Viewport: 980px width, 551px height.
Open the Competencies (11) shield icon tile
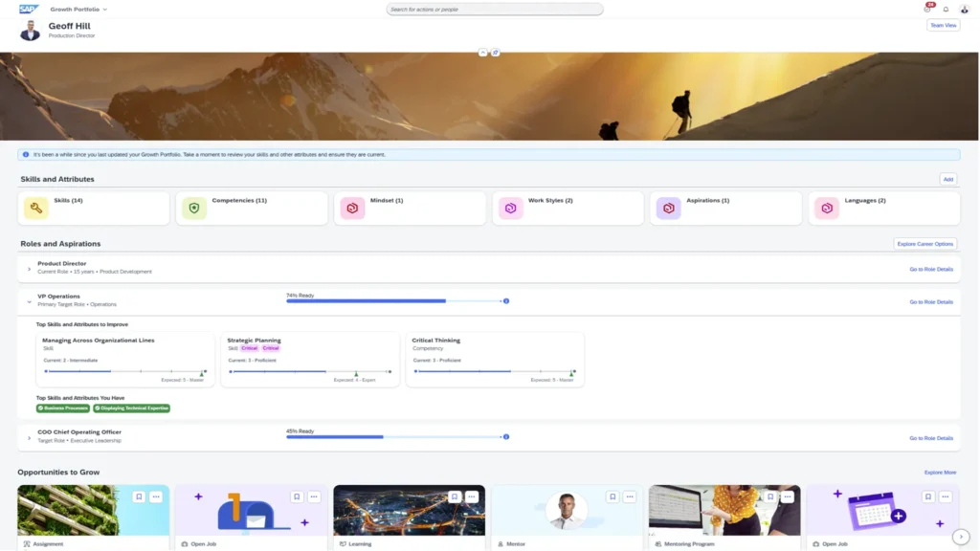click(x=194, y=208)
